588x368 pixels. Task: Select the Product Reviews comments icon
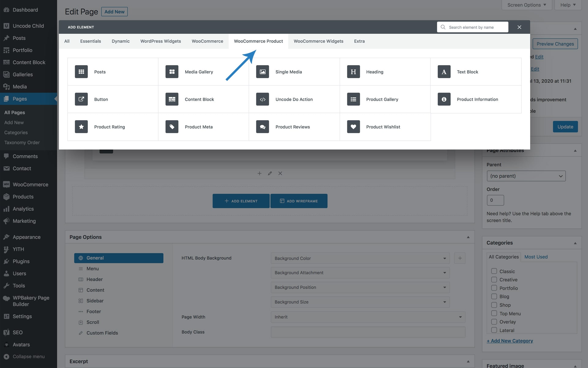coord(262,127)
